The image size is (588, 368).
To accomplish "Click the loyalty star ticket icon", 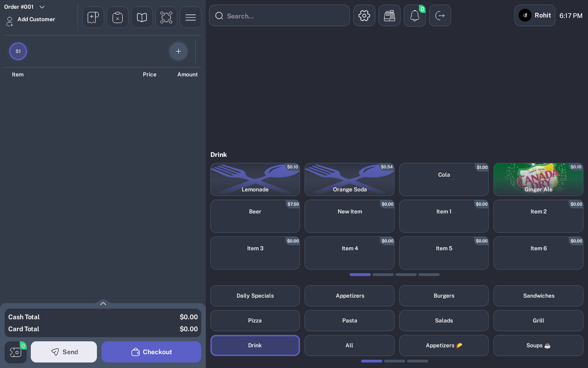I will (16, 352).
